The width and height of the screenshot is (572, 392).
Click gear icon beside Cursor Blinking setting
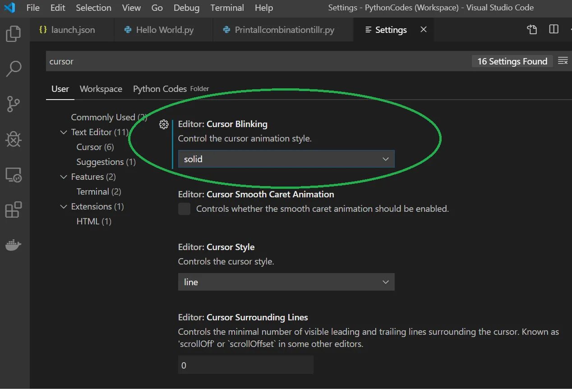(164, 124)
